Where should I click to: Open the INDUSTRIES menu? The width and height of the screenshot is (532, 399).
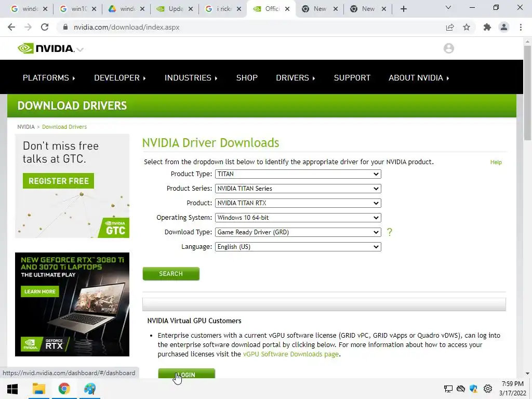(191, 78)
